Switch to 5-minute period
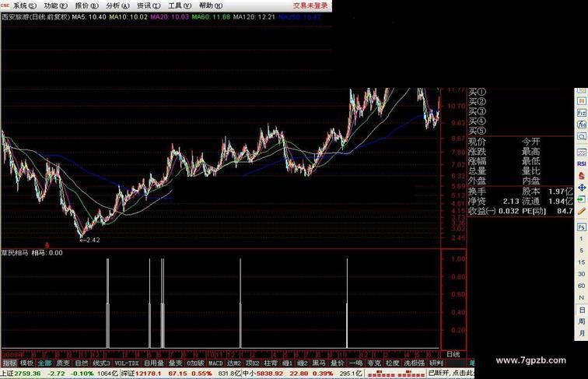Viewport: 588px width, 379px height. pyautogui.click(x=581, y=251)
